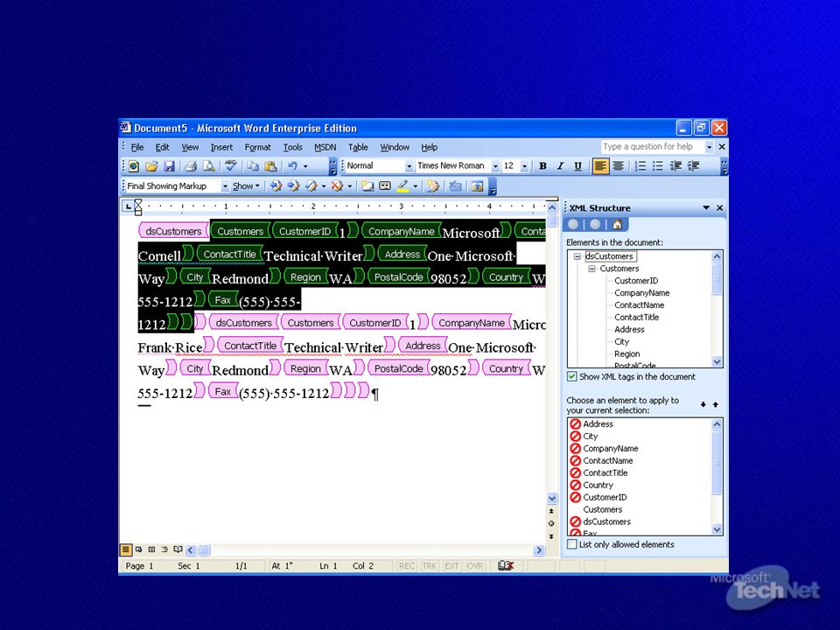The image size is (840, 630).
Task: Open the XML Structure pane dropdown arrow
Action: pos(706,208)
